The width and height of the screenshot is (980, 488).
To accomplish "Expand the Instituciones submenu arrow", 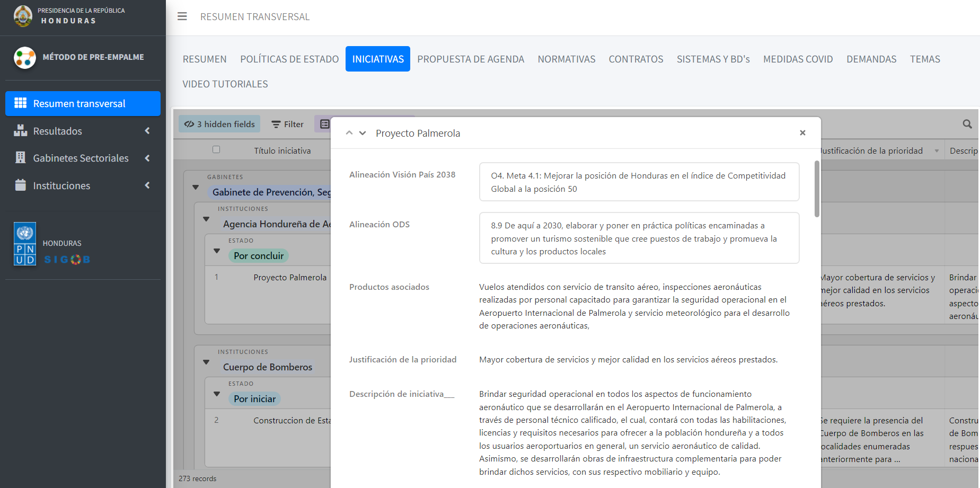I will 147,185.
